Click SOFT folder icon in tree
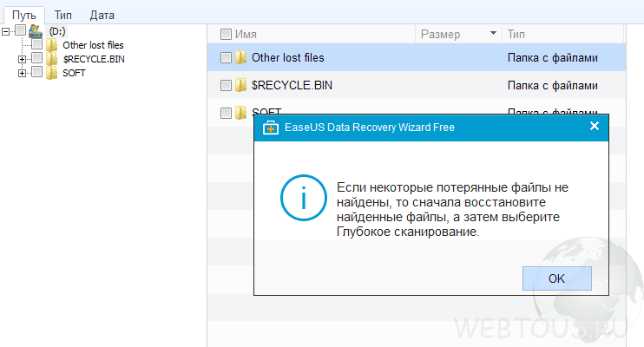This screenshot has width=644, height=347. click(x=51, y=73)
